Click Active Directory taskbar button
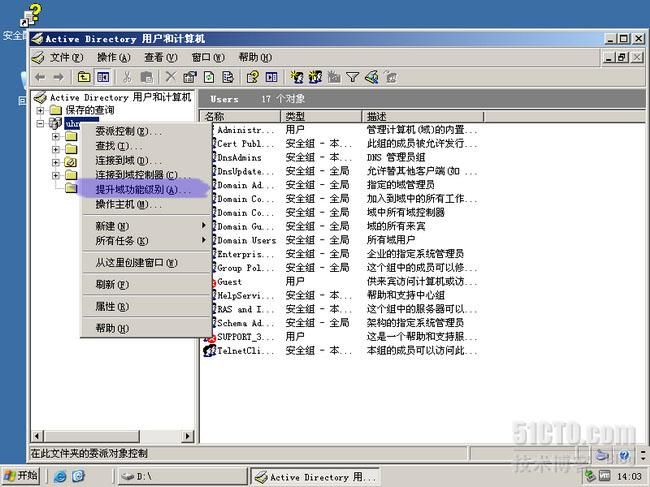 coord(316,477)
